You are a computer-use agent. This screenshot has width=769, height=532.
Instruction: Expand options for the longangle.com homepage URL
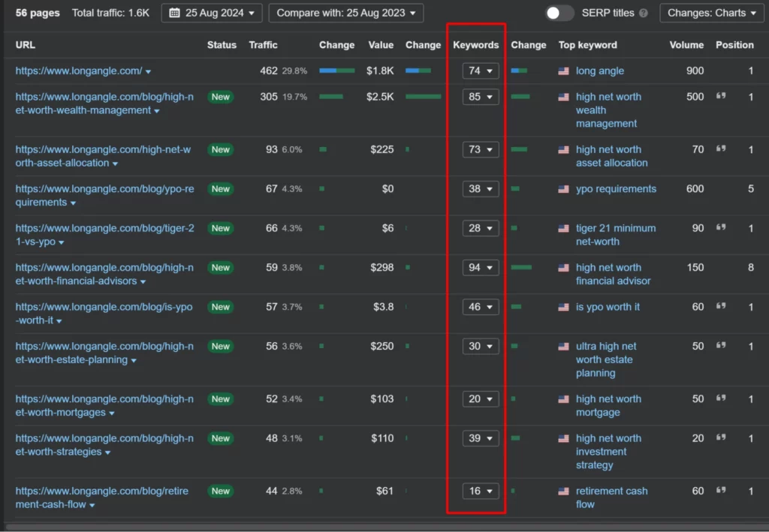[x=149, y=71]
